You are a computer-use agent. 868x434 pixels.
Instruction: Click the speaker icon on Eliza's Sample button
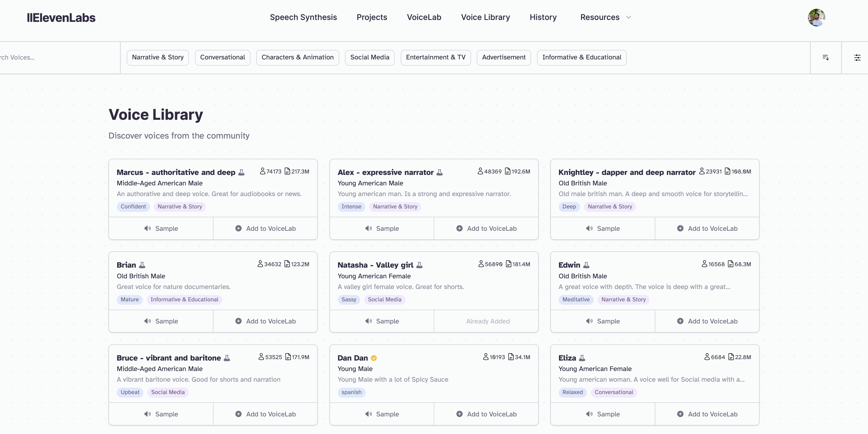click(x=589, y=414)
